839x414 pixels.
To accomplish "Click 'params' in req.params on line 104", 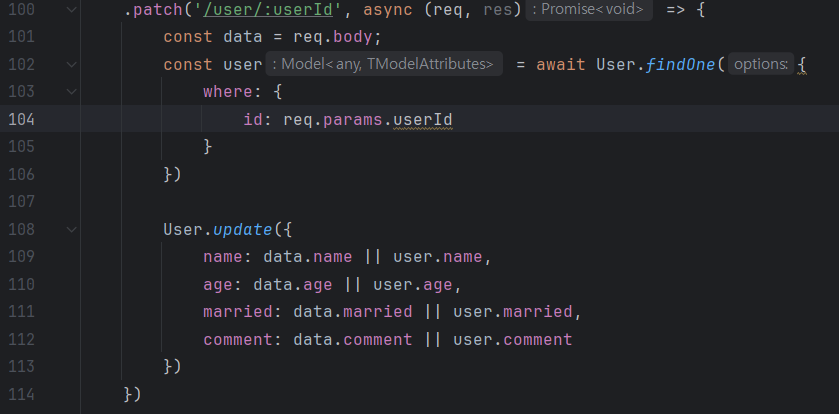I will pyautogui.click(x=353, y=120).
